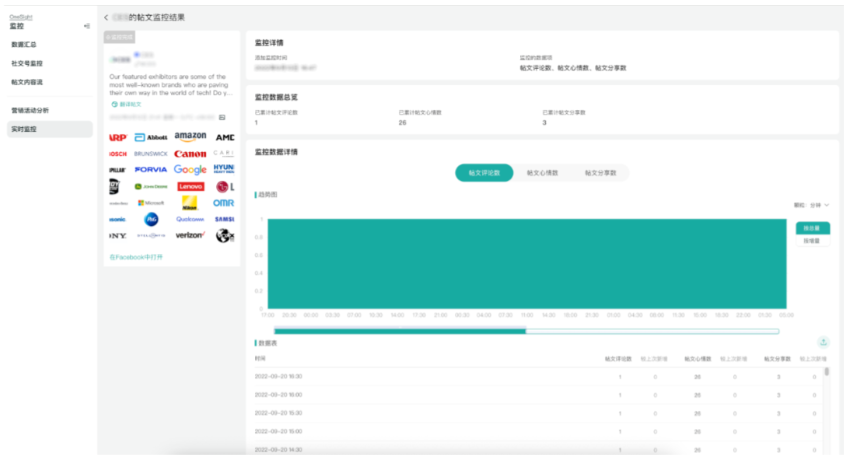Click the Microsoft logo in the post image
Viewport: 845px width, 462px height.
pyautogui.click(x=151, y=203)
